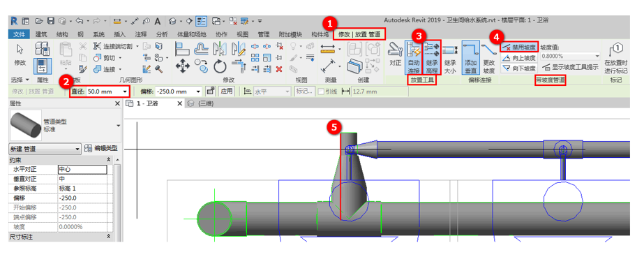Viewport: 644px width, 257px height.
Task: Open the 直径 (Diameter) 50.0 mm dropdown
Action: click(x=124, y=91)
